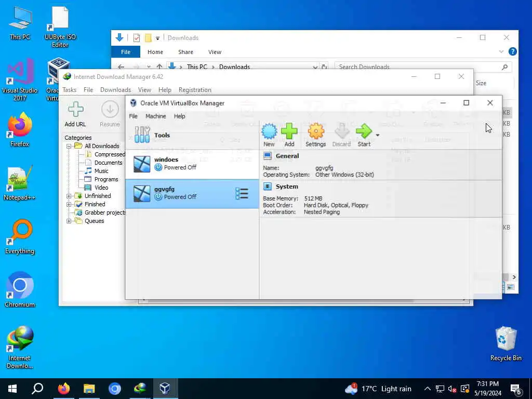532x399 pixels.
Task: Select Grabber projects in IDM
Action: [105, 212]
